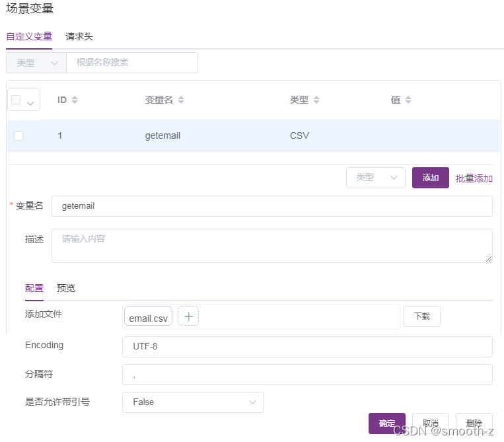Focus the Encoding field showing UTF-8
This screenshot has height=442, width=504.
[x=307, y=347]
